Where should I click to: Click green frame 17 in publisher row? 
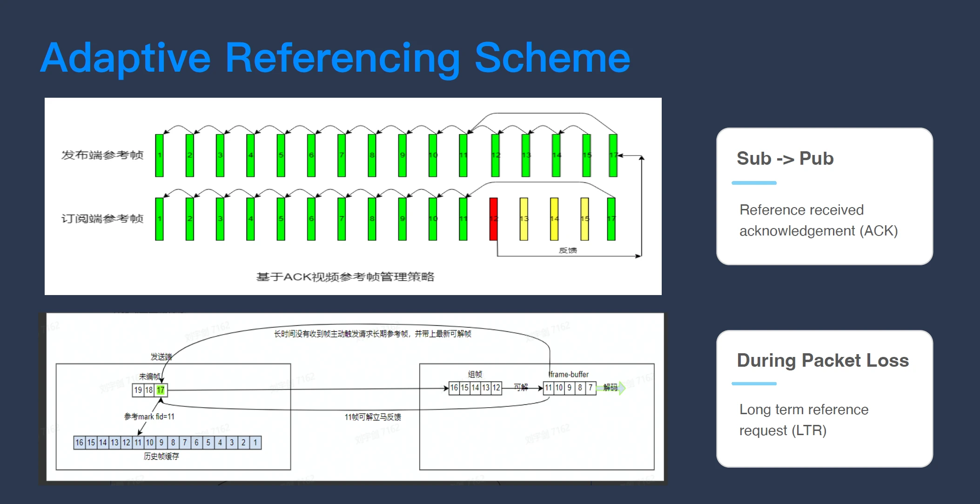(x=613, y=155)
